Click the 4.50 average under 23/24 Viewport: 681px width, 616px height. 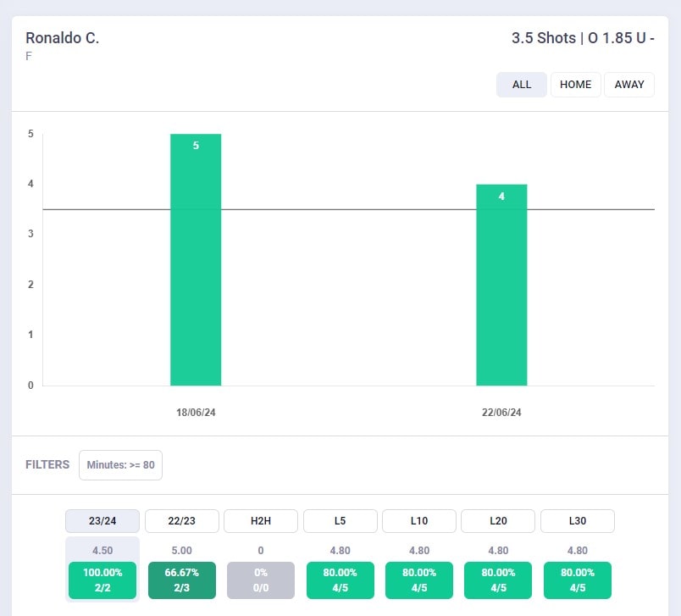coord(102,551)
